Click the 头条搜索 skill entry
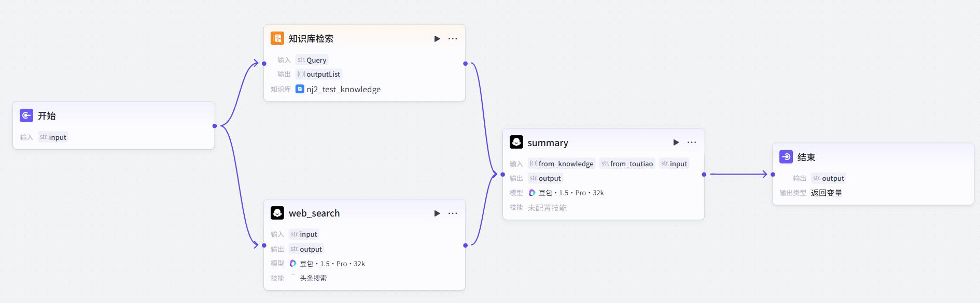The image size is (980, 303). (x=313, y=278)
